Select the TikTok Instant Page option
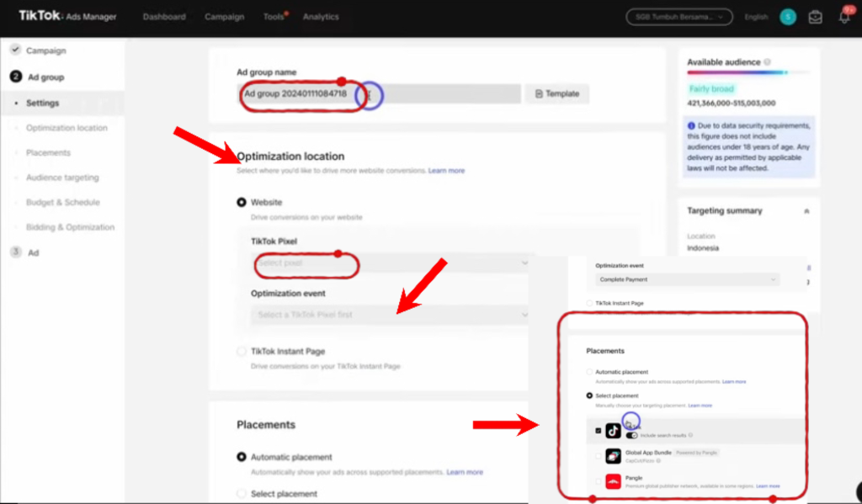 (242, 351)
